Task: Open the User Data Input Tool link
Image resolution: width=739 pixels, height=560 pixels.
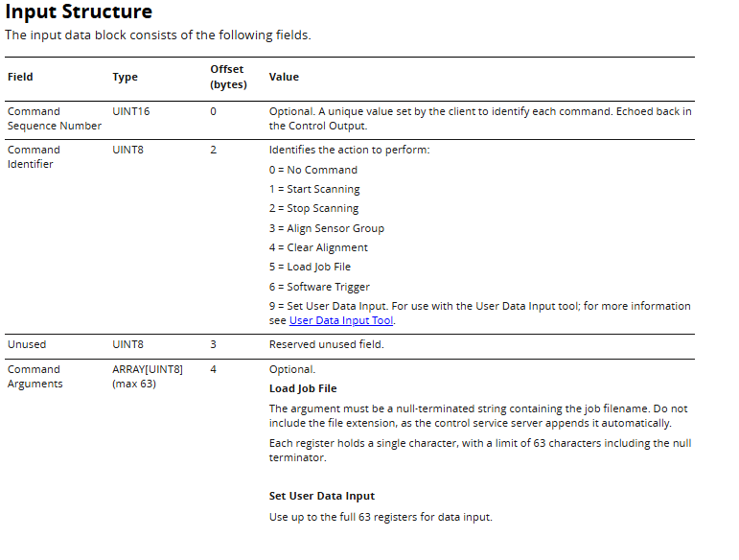Action: pos(341,320)
